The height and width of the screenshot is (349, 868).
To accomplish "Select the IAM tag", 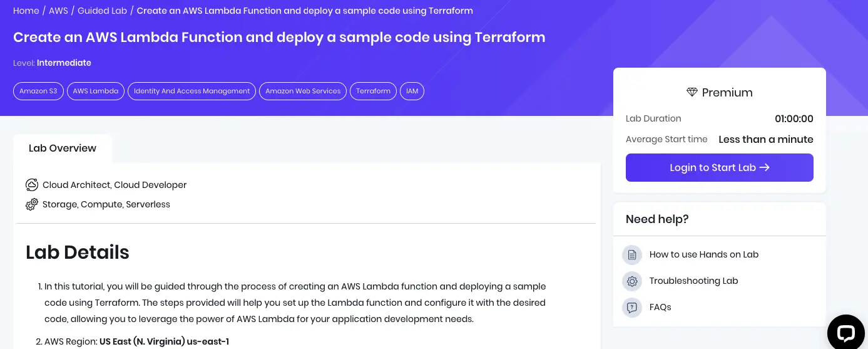I will tap(412, 91).
